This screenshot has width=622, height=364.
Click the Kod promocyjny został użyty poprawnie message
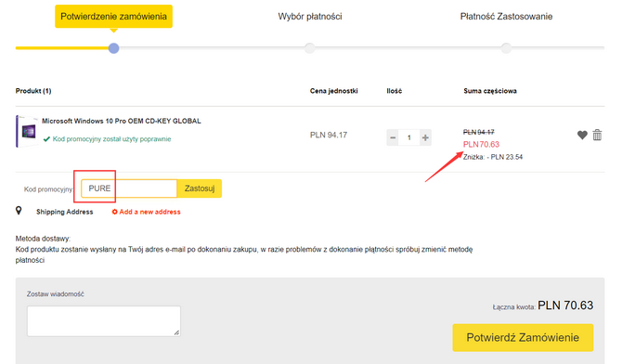click(111, 139)
